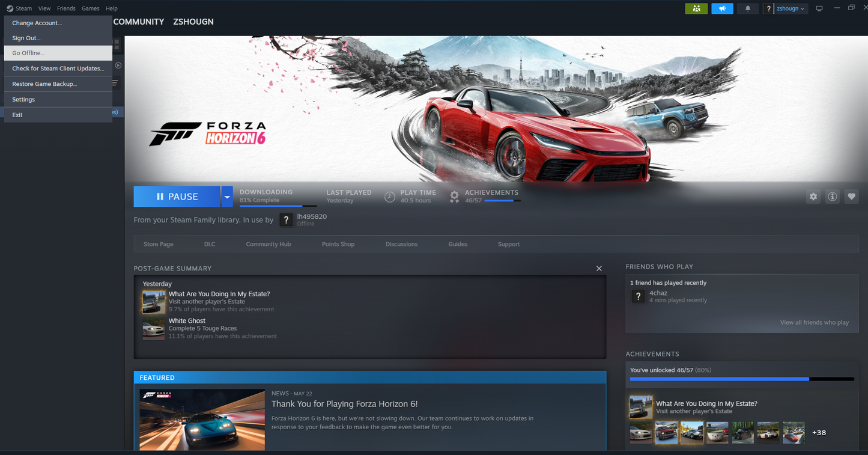Viewport: 868px width, 455px height.
Task: Click 'What Are You Doing In My Estate?' in Post-Game Summary
Action: point(219,294)
